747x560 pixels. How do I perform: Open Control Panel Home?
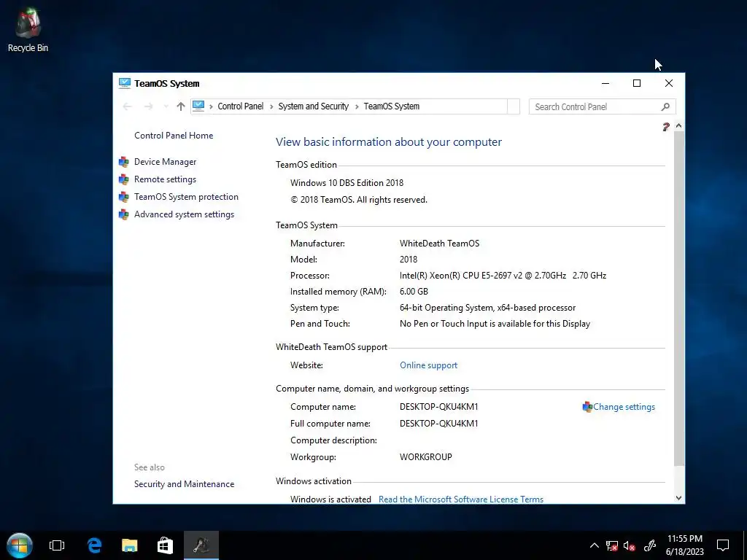[174, 136]
